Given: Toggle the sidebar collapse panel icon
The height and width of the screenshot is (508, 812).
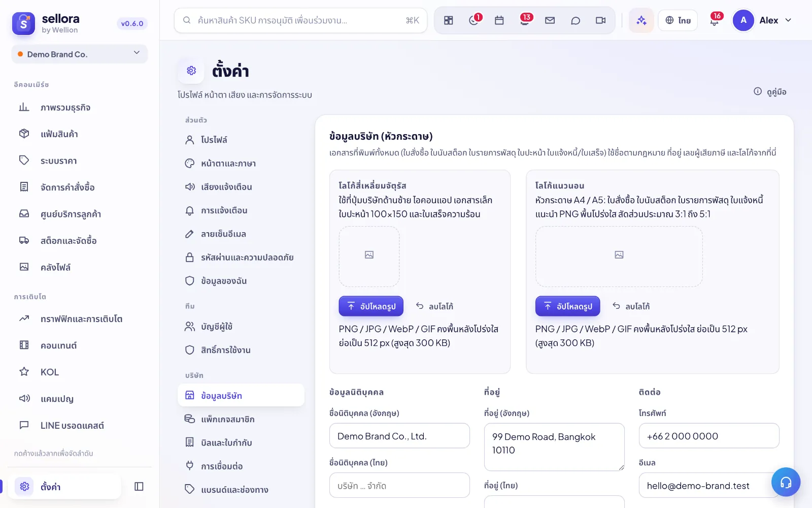Looking at the screenshot, I should point(139,487).
